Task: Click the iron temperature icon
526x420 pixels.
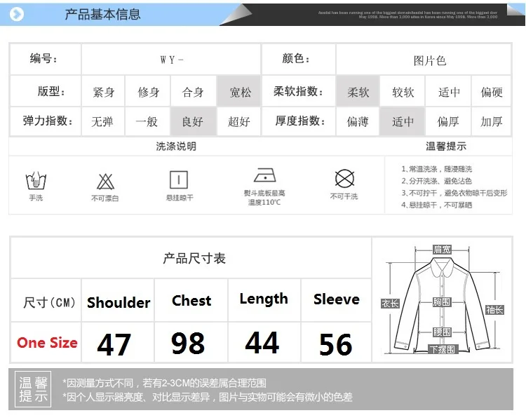Action: (264, 175)
